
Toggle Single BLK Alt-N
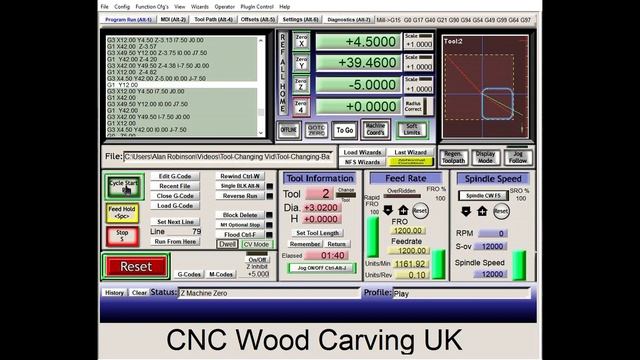point(240,186)
